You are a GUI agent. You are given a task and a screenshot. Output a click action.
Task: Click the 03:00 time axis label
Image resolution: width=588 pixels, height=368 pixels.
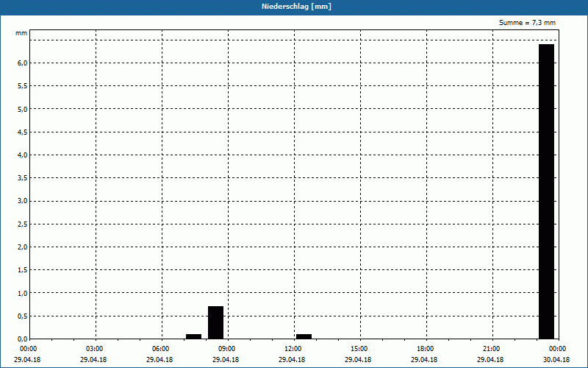(95, 349)
